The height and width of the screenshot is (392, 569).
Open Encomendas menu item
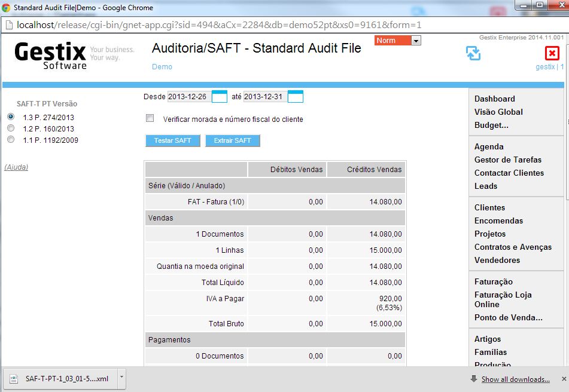(x=498, y=220)
